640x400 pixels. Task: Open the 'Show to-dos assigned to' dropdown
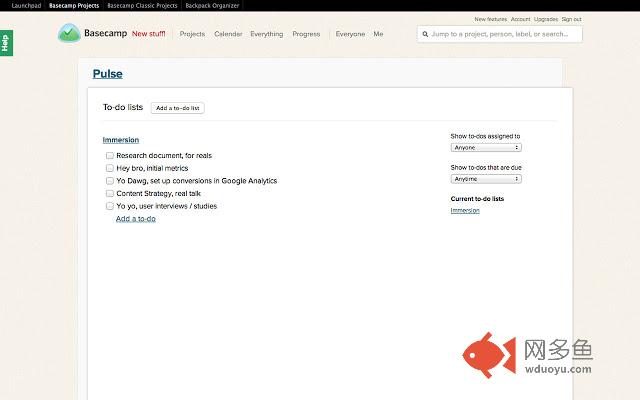tap(486, 147)
